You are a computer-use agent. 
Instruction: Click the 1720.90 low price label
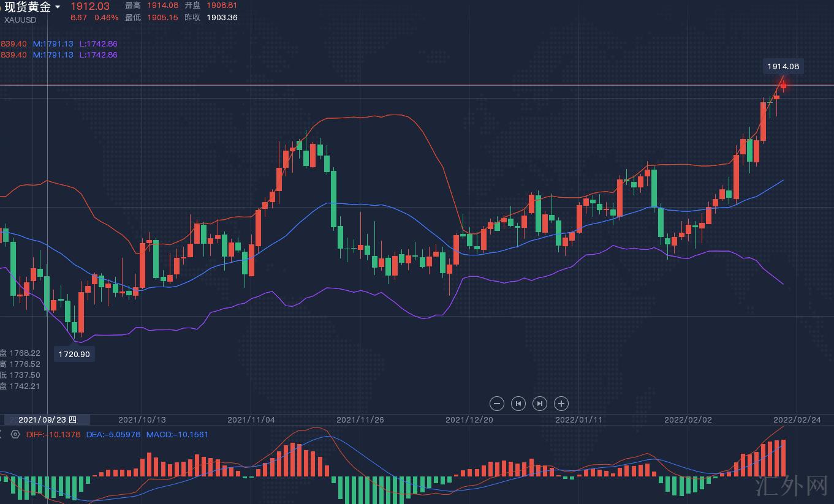[74, 354]
